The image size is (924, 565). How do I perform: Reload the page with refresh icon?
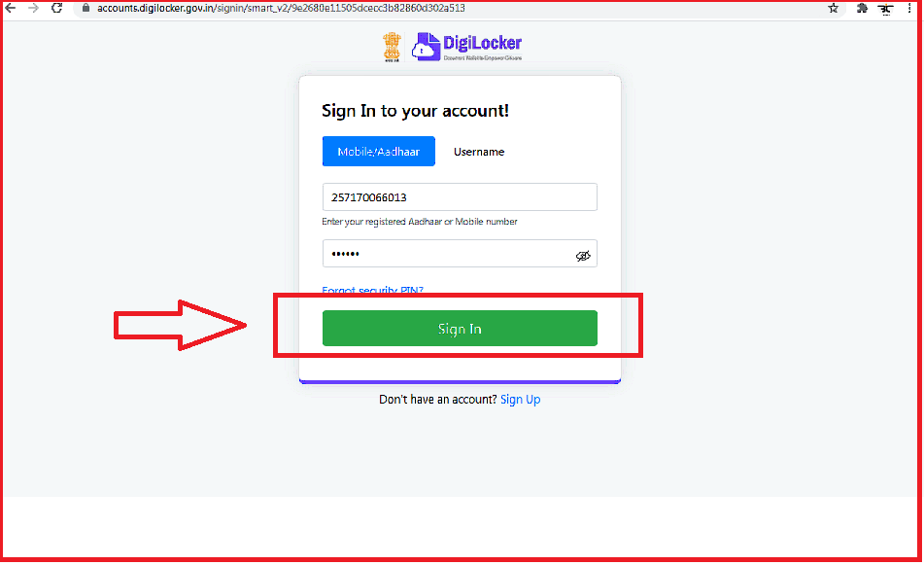pos(56,8)
